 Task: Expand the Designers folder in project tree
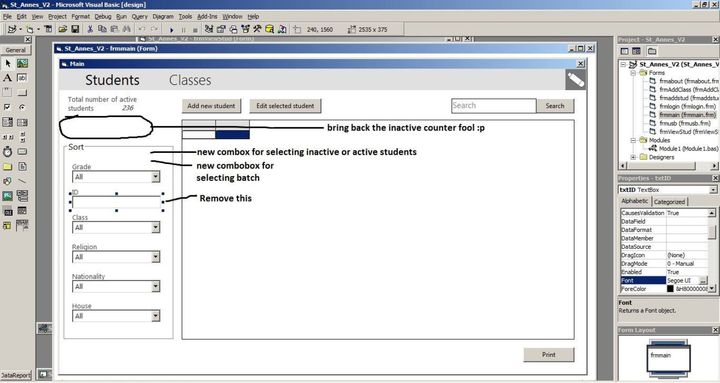click(633, 157)
